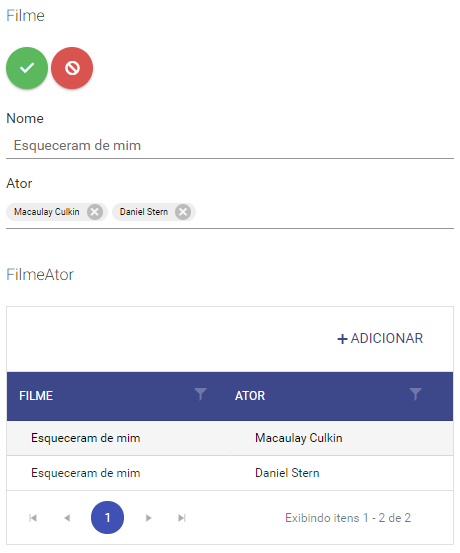This screenshot has height=553, width=460.
Task: Click the Macaulay Culkin chip label
Action: click(47, 212)
